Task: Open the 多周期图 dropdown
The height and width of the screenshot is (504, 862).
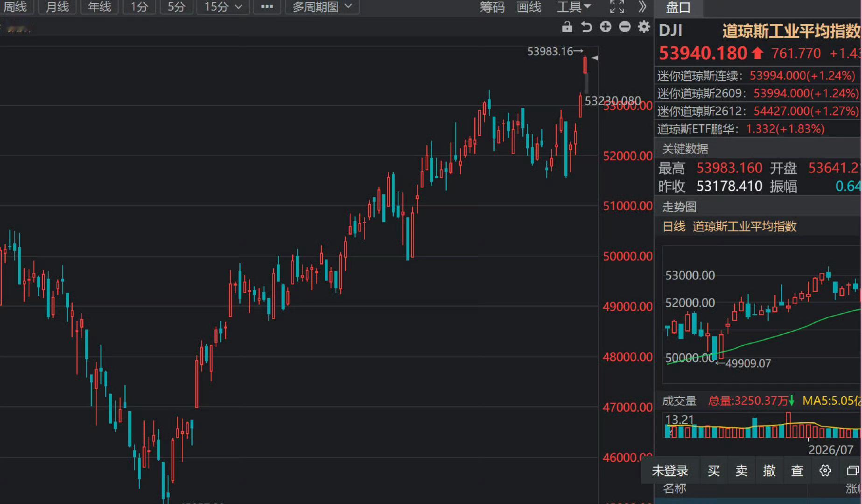Action: [322, 7]
